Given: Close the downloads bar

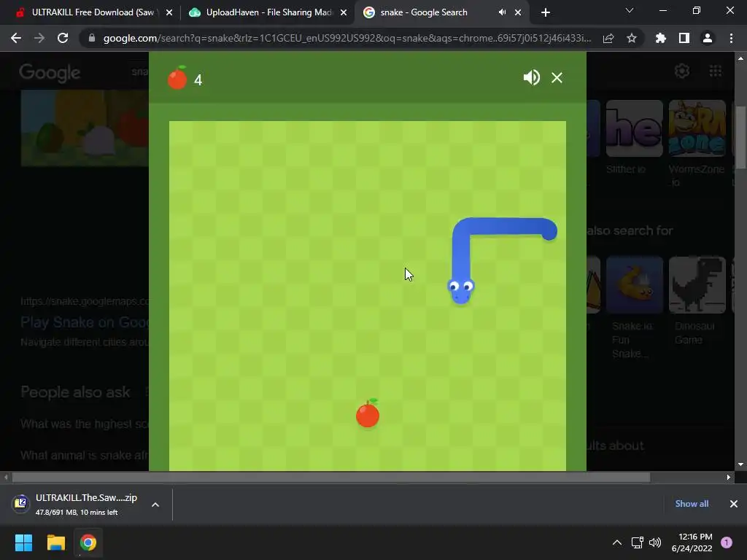Looking at the screenshot, I should pyautogui.click(x=734, y=504).
